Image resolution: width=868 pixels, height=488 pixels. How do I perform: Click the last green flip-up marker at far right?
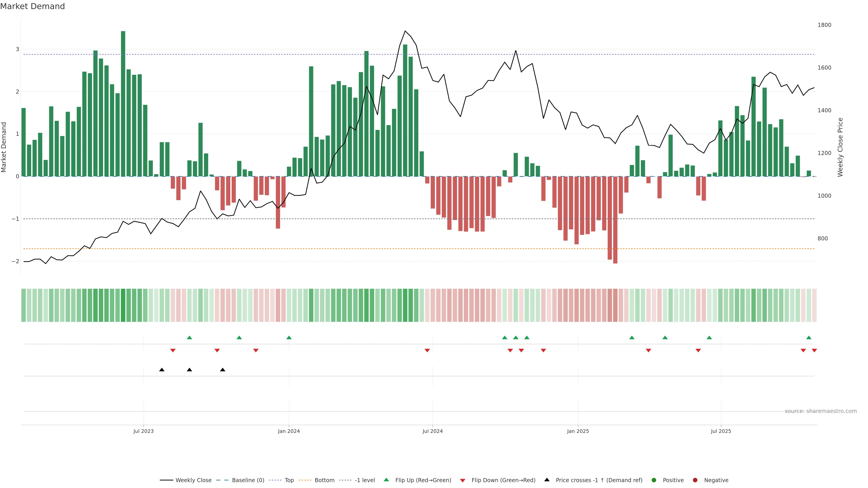pos(809,338)
